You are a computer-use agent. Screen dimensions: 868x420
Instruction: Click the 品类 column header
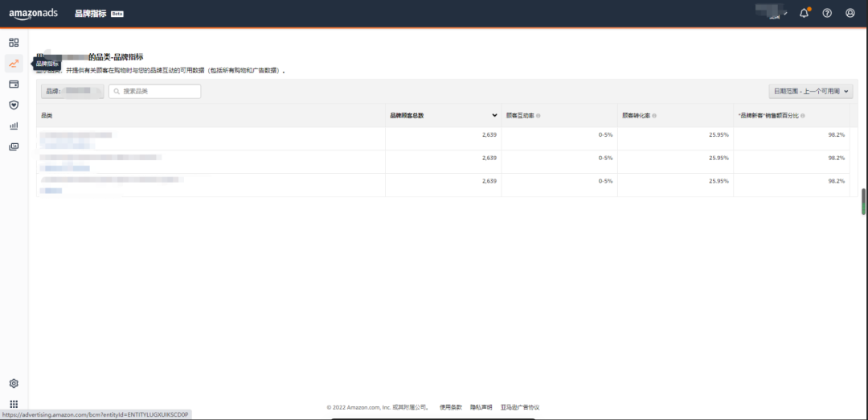click(x=47, y=116)
